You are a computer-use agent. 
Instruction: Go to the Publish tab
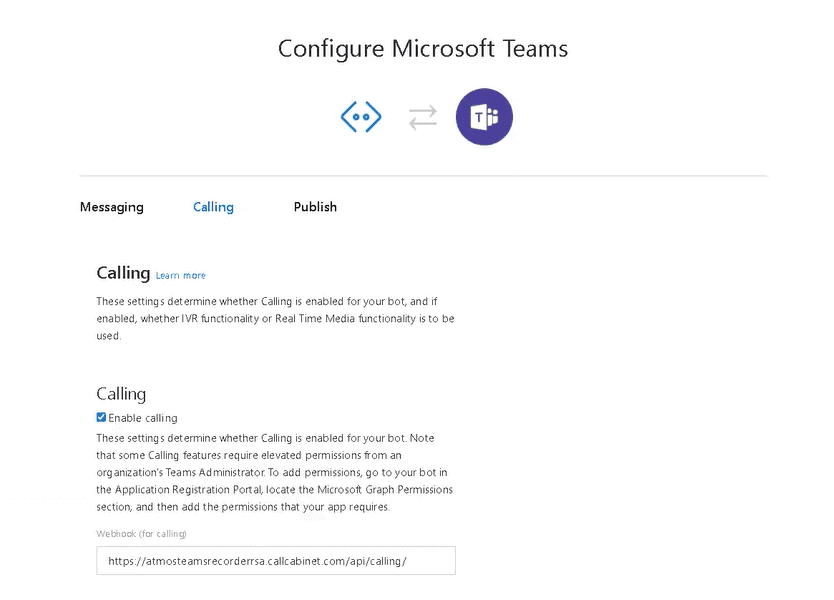point(315,206)
